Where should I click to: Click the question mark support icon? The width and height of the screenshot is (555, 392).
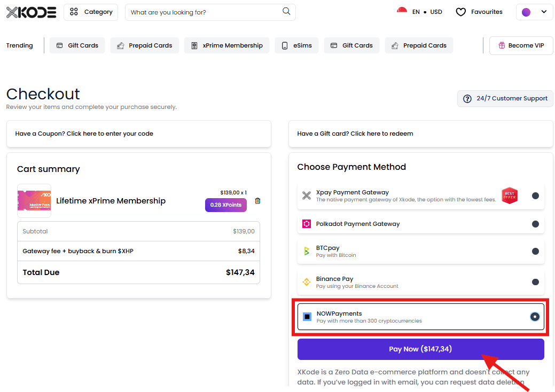pos(467,99)
